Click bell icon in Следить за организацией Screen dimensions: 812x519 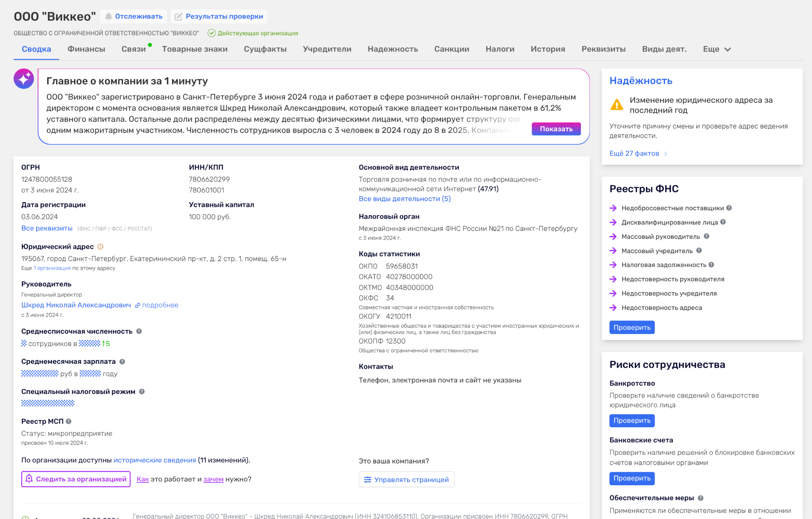coord(29,479)
